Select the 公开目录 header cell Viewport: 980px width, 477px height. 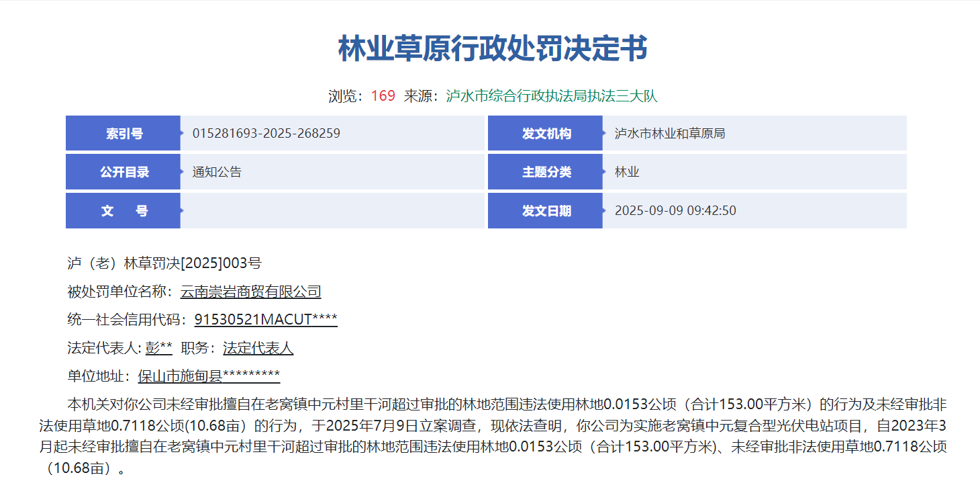[124, 172]
